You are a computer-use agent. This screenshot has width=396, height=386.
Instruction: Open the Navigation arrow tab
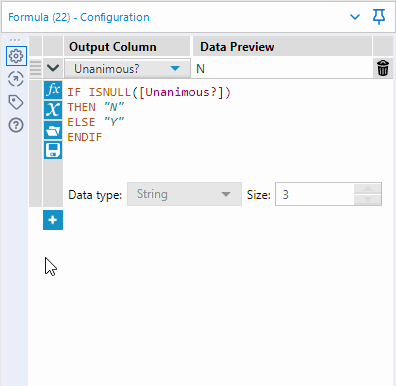pos(16,79)
